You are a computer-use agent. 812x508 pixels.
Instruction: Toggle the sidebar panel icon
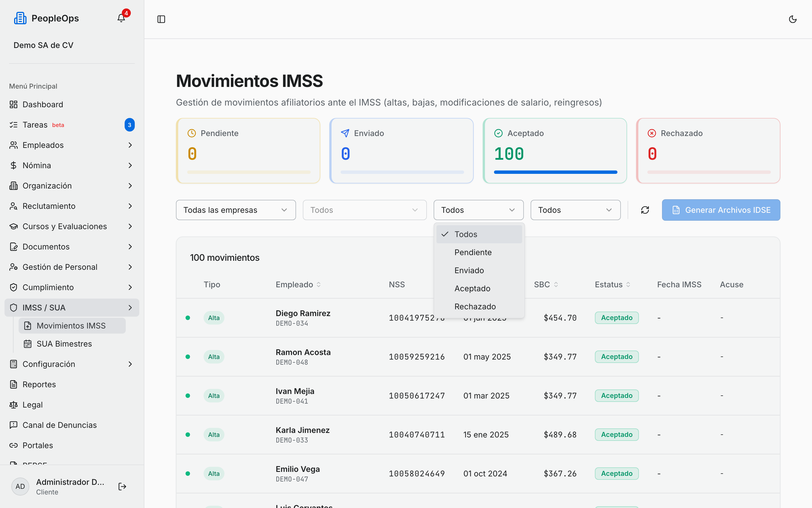[x=161, y=19]
